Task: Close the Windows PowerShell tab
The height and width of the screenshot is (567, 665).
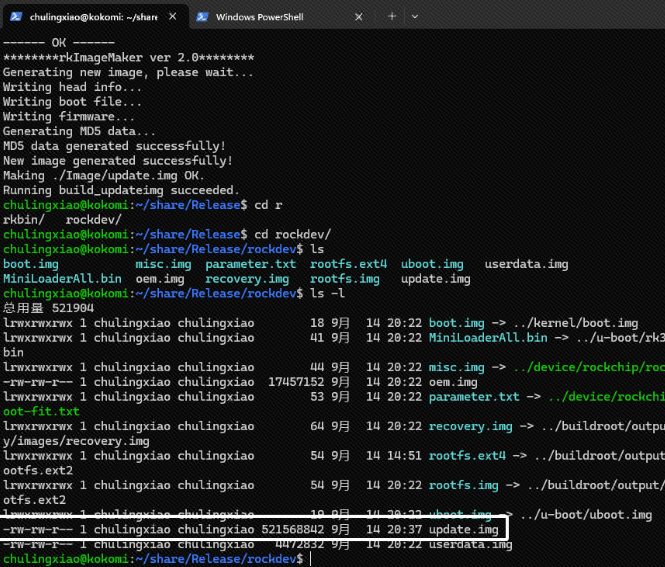Action: coord(359,17)
